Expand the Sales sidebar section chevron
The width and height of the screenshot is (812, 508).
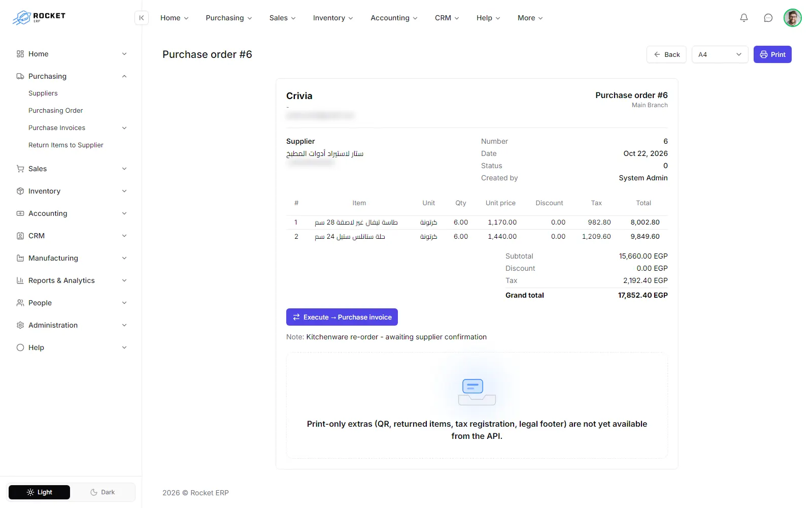tap(124, 169)
